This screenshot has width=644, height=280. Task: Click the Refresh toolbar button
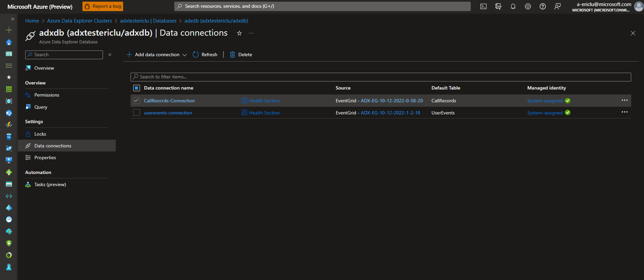(205, 54)
